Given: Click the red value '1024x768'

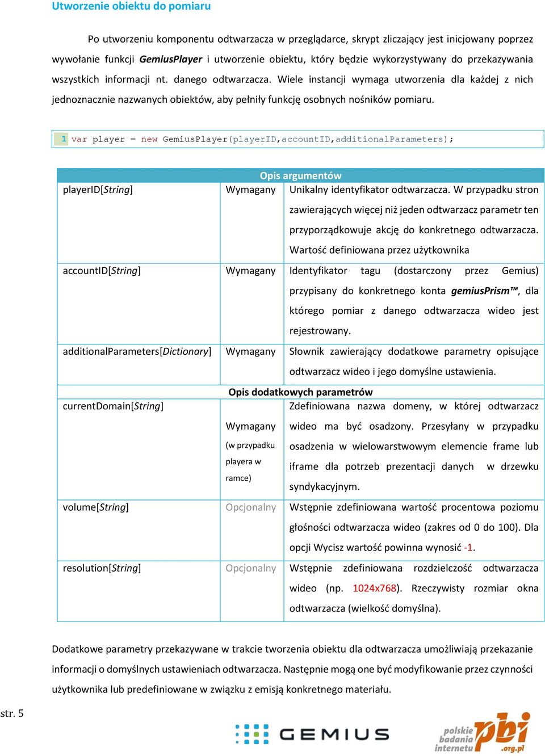Looking at the screenshot, I should [x=374, y=588].
